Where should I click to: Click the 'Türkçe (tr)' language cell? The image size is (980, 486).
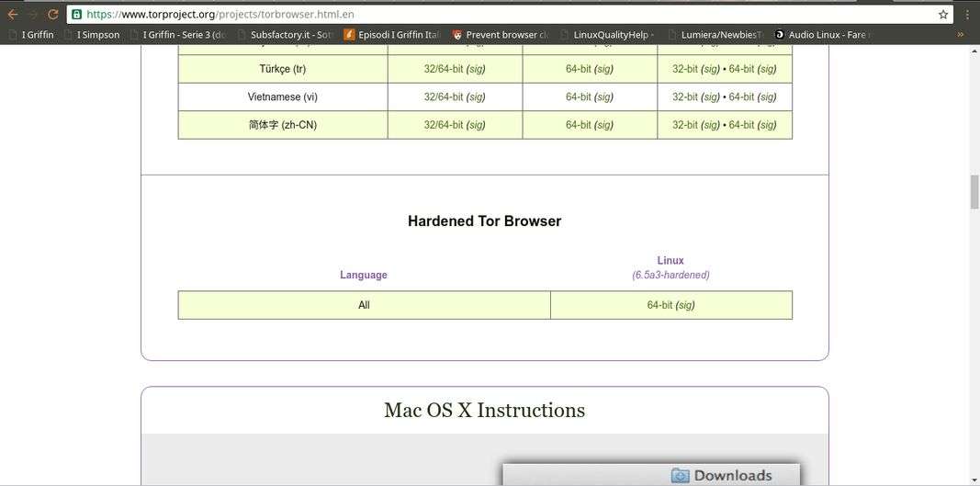tap(283, 69)
